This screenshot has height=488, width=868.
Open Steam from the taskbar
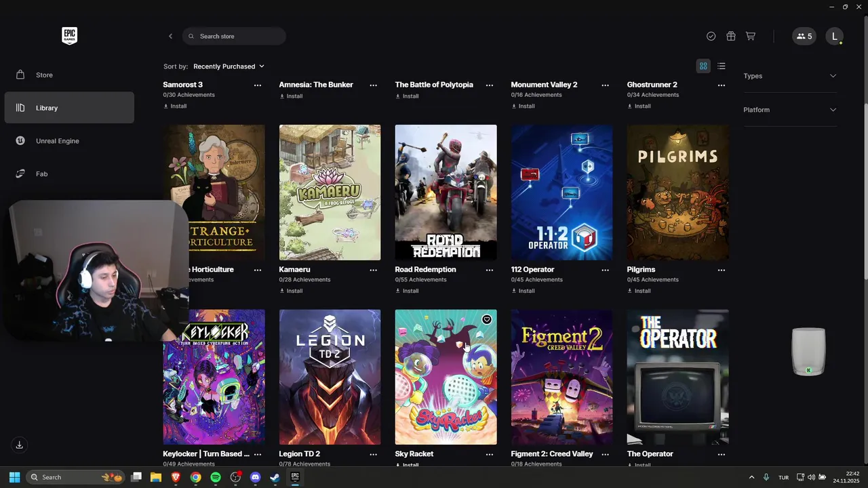tap(275, 477)
